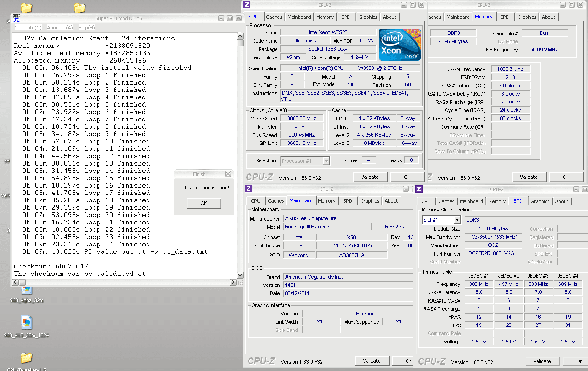This screenshot has height=371, width=588.
Task: Click the processor name field Intel Xeon W3520
Action: pyautogui.click(x=328, y=33)
